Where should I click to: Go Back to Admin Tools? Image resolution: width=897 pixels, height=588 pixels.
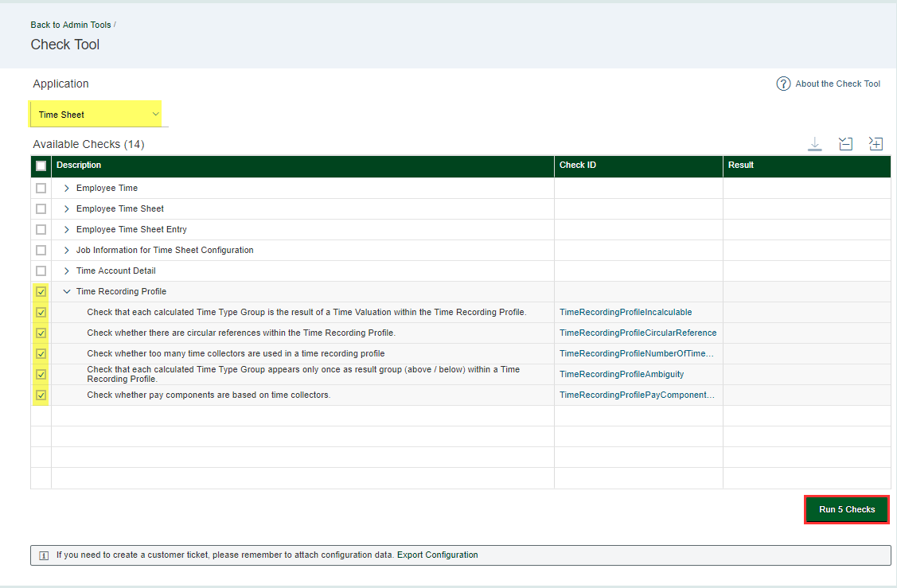point(71,25)
